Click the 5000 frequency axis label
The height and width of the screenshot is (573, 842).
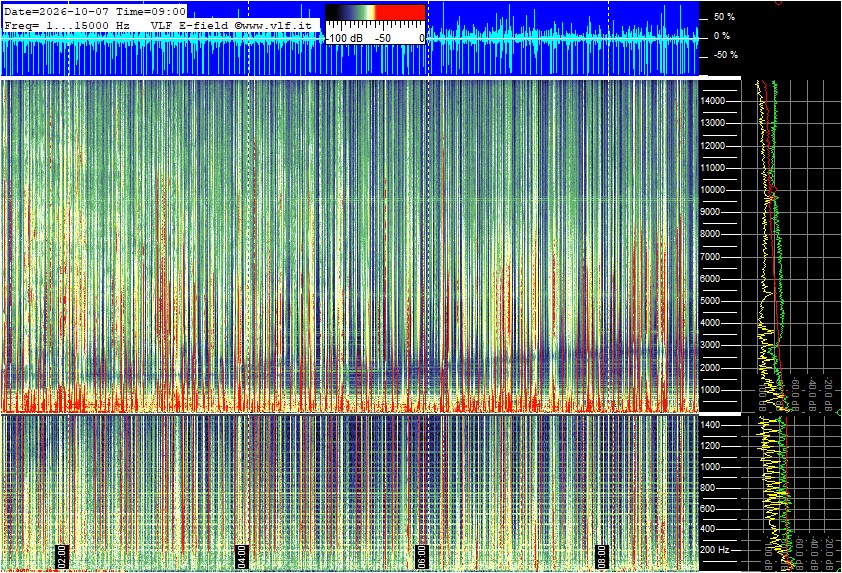pyautogui.click(x=710, y=301)
